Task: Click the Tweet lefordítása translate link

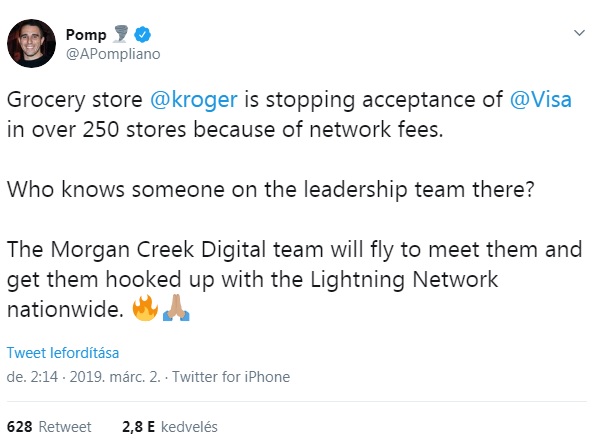Action: coord(63,353)
